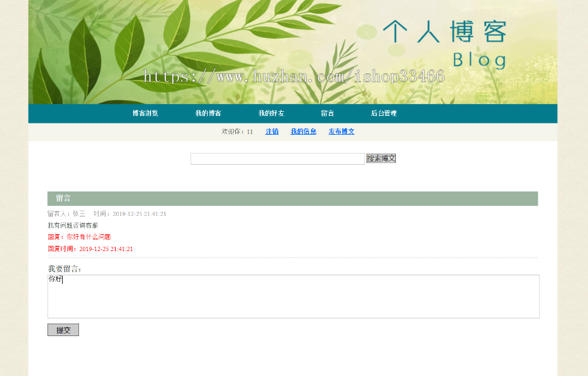The height and width of the screenshot is (376, 588).
Task: Click the 欢迎你：11 welcome text
Action: point(237,131)
